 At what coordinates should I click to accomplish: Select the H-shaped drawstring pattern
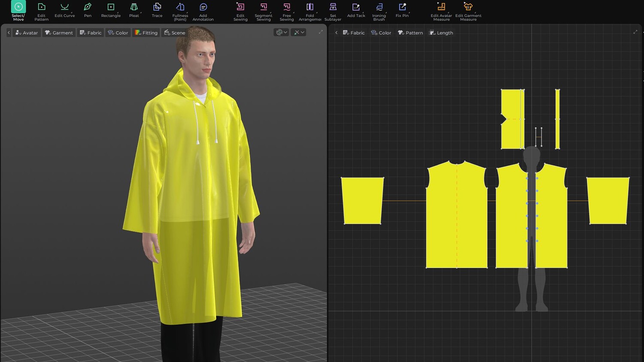(538, 137)
